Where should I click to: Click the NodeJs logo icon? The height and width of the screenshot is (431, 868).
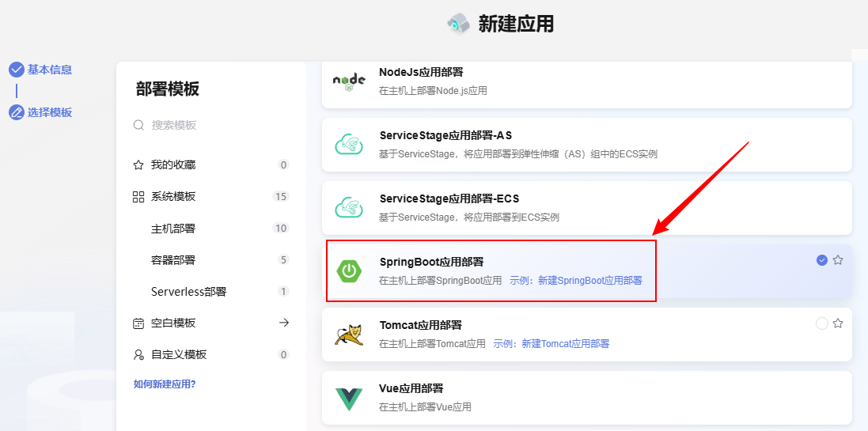tap(349, 81)
